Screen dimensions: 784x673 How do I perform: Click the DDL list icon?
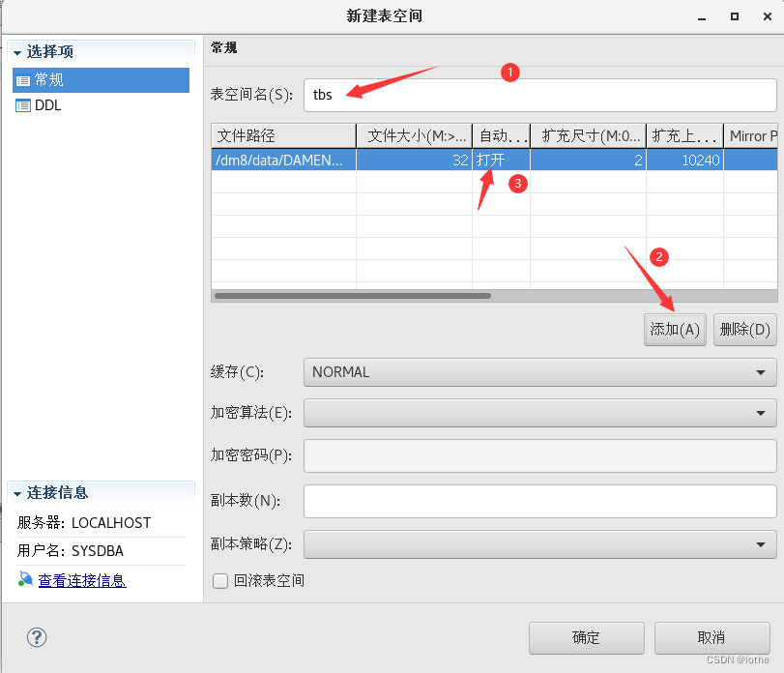coord(23,106)
